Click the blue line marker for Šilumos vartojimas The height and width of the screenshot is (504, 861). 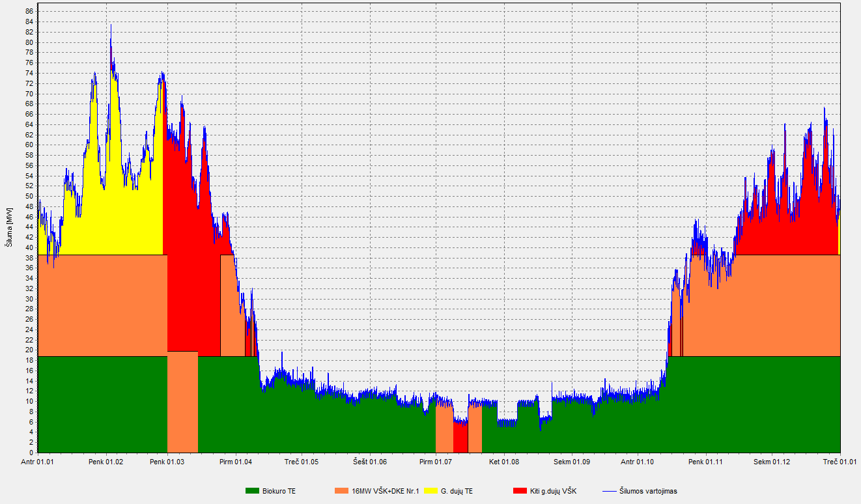(610, 491)
